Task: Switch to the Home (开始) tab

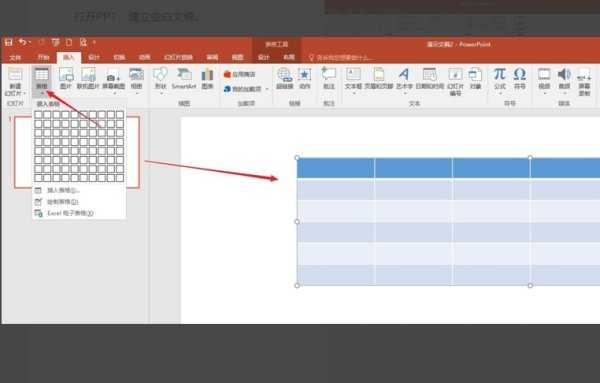Action: (43, 57)
